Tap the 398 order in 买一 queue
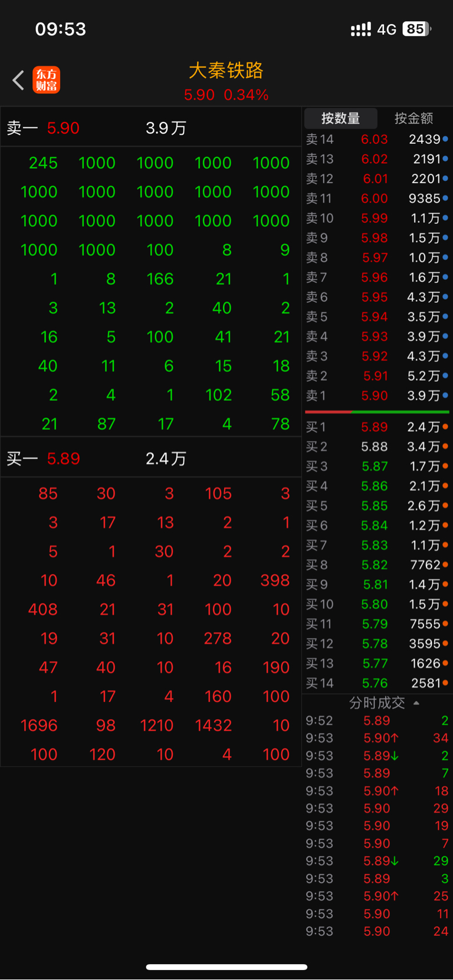This screenshot has width=453, height=980. tap(275, 580)
